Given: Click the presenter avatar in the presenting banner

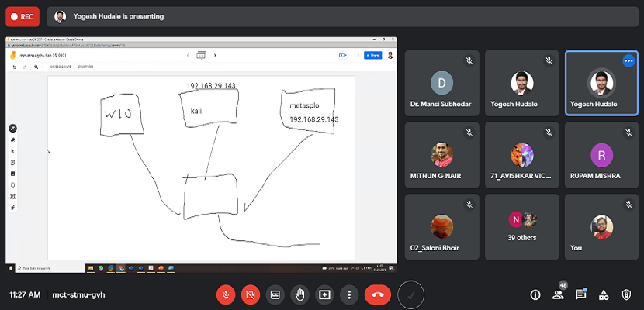Looking at the screenshot, I should pyautogui.click(x=61, y=17).
